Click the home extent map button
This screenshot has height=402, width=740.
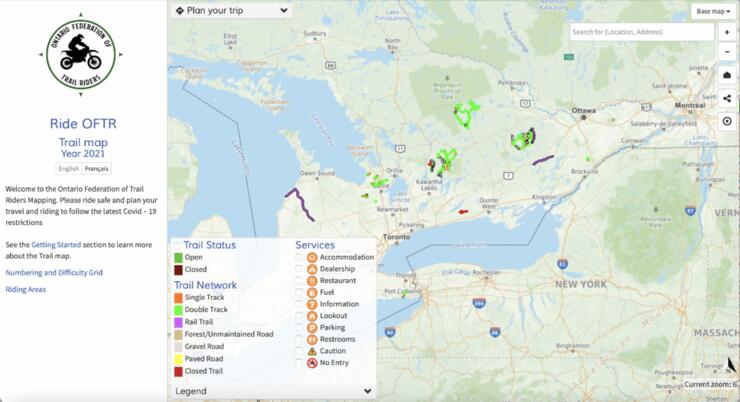click(727, 75)
